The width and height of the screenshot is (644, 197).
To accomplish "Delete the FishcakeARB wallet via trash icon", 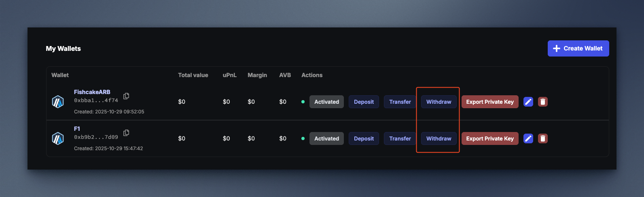I will pyautogui.click(x=543, y=102).
